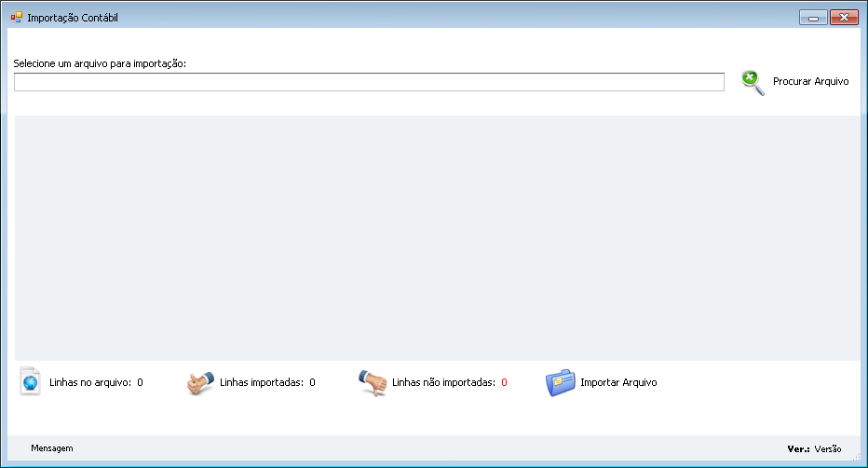Click the Mensagem status bar text

52,448
